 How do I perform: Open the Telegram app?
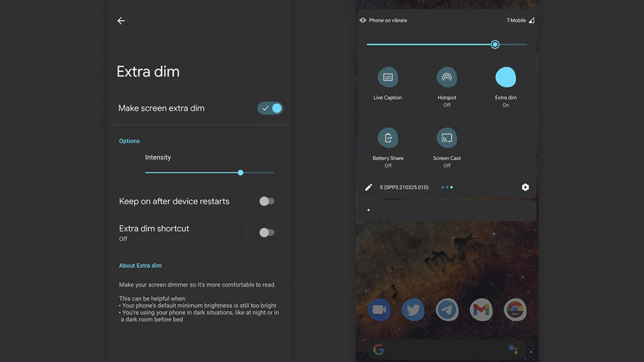(447, 309)
